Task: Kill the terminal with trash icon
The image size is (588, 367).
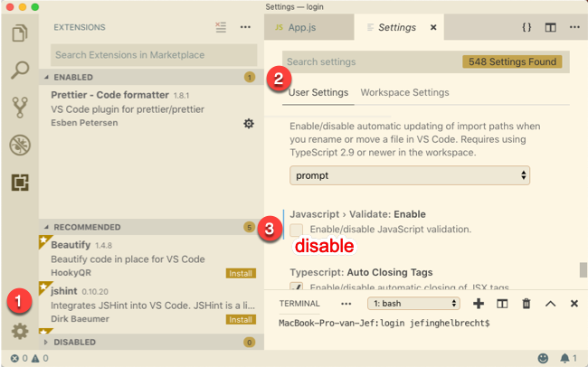Action: (x=526, y=304)
